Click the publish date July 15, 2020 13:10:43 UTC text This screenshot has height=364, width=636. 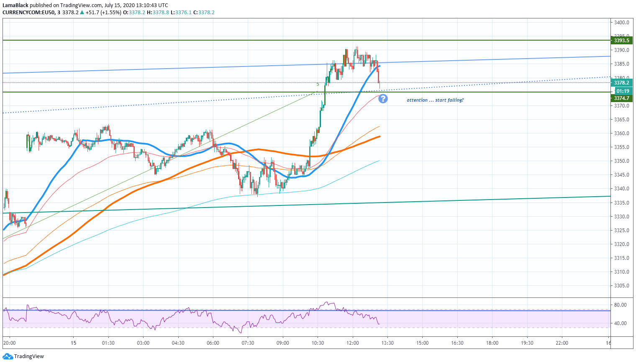pyautogui.click(x=136, y=5)
